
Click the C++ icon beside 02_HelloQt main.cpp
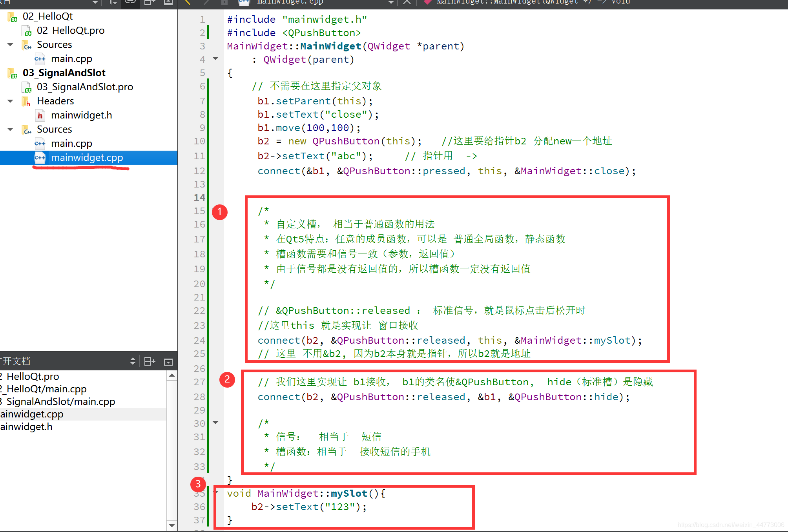[40, 59]
